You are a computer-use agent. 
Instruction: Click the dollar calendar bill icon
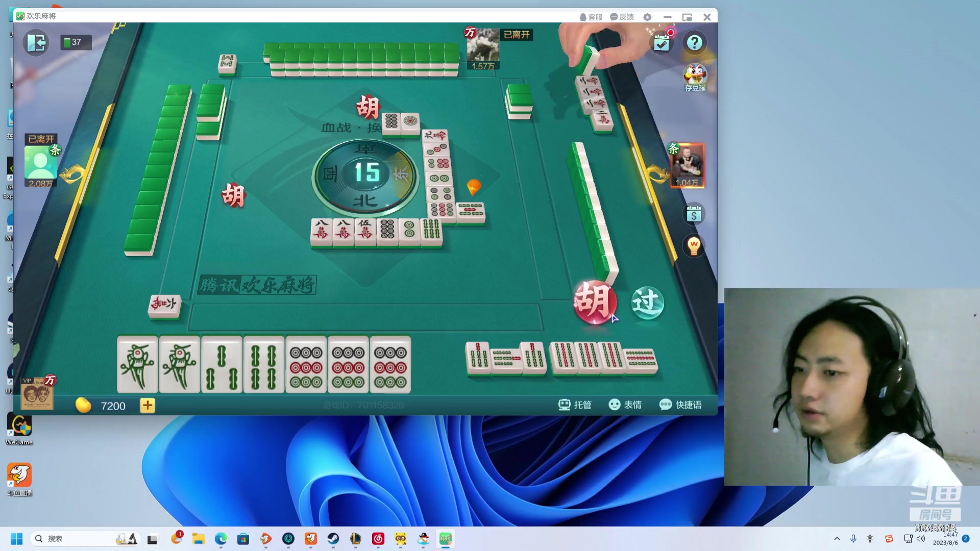coord(694,214)
